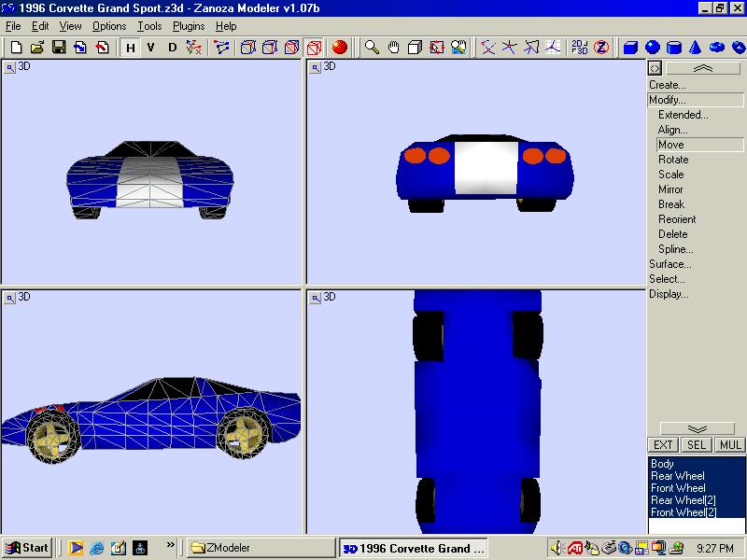The width and height of the screenshot is (747, 560).
Task: Click the Save file toolbar icon
Action: 59,48
